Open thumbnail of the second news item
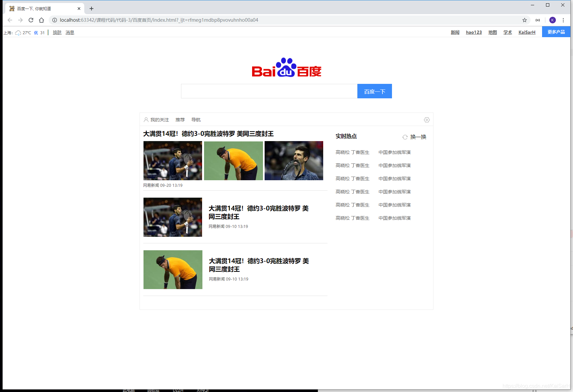573x392 pixels. click(173, 217)
